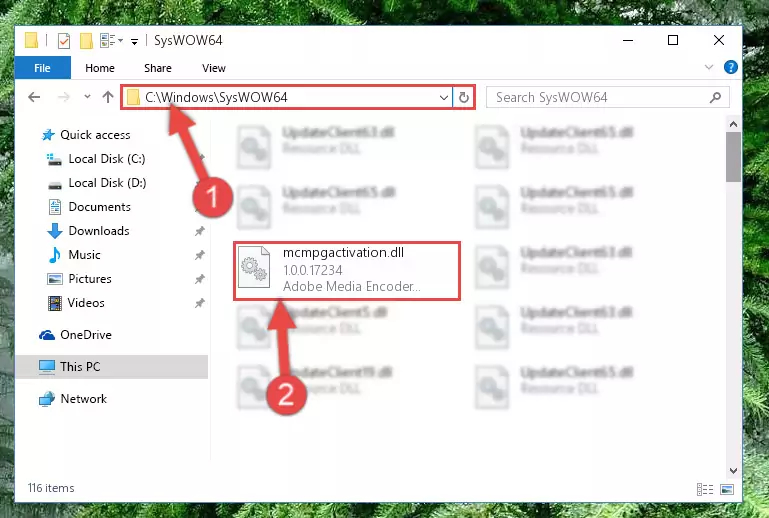Click the pin icon next to Videos
The image size is (769, 518).
[200, 303]
